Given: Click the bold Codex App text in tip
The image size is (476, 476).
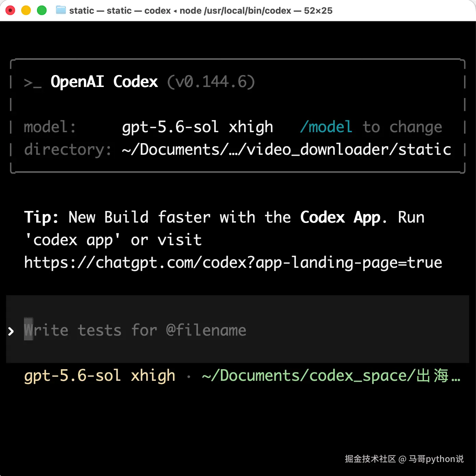Looking at the screenshot, I should (340, 217).
